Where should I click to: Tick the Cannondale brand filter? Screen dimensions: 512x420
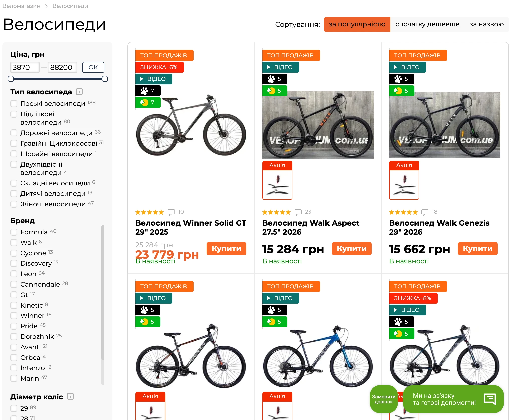(x=14, y=284)
